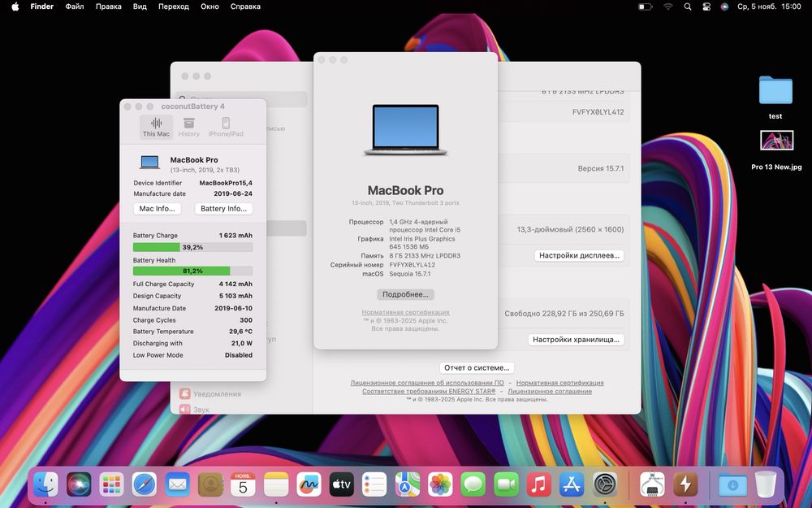This screenshot has height=508, width=812.
Task: Open FaceTime from the Dock
Action: (506, 484)
